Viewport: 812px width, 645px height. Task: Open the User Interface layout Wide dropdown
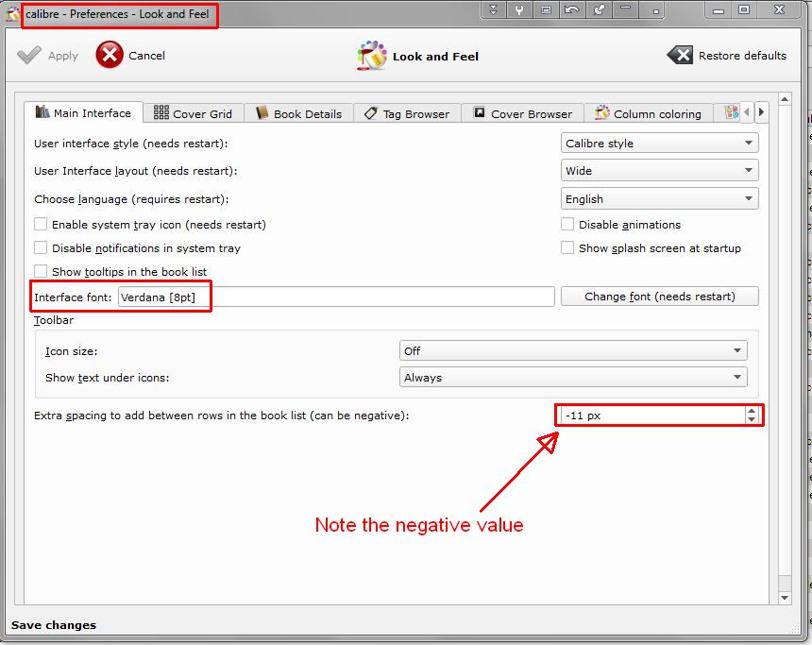pyautogui.click(x=659, y=170)
